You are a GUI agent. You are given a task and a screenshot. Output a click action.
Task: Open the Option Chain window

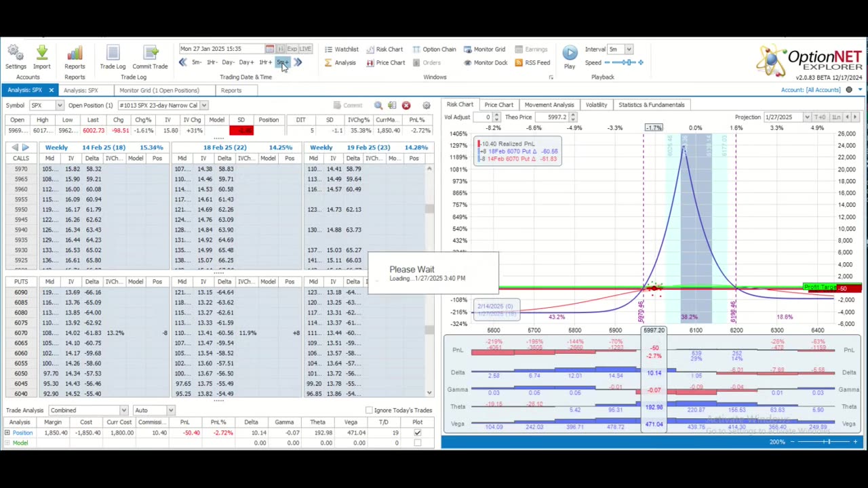pos(434,49)
